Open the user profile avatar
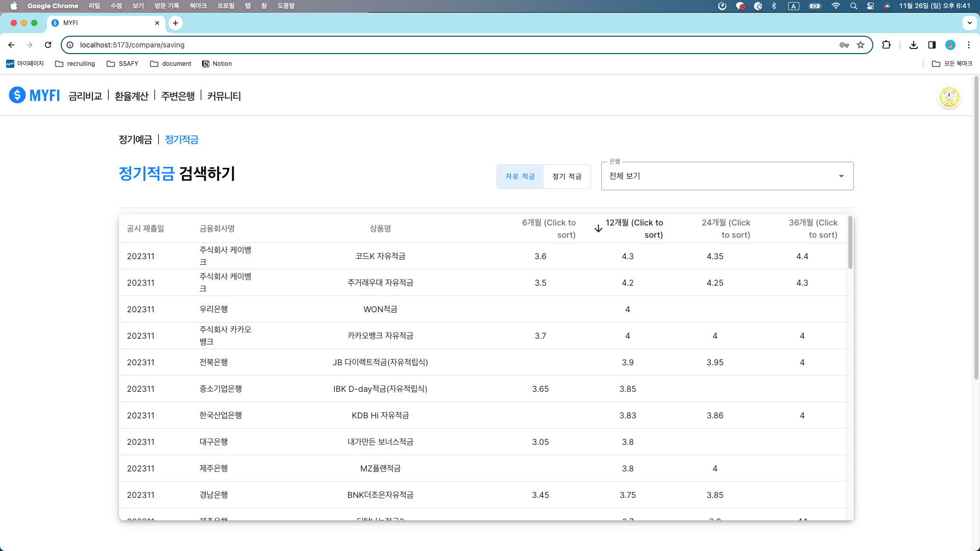The height and width of the screenshot is (551, 980). tap(949, 96)
